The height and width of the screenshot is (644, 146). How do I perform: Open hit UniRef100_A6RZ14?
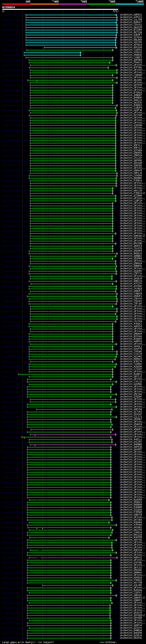click(x=131, y=326)
